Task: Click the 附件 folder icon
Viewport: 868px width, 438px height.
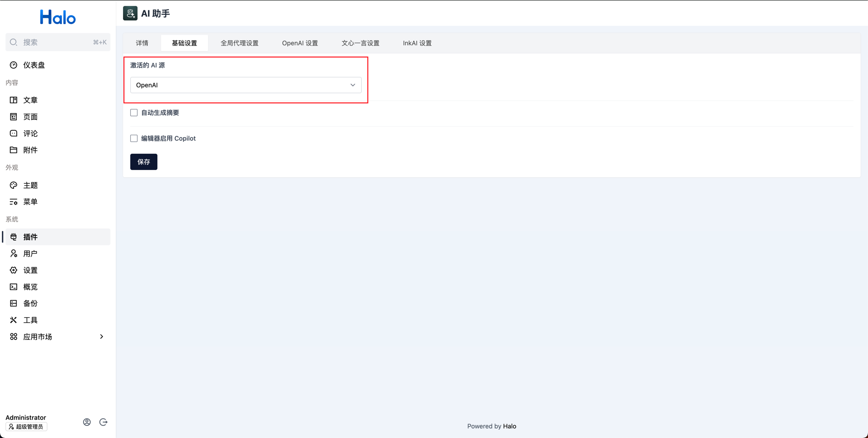Action: point(14,150)
